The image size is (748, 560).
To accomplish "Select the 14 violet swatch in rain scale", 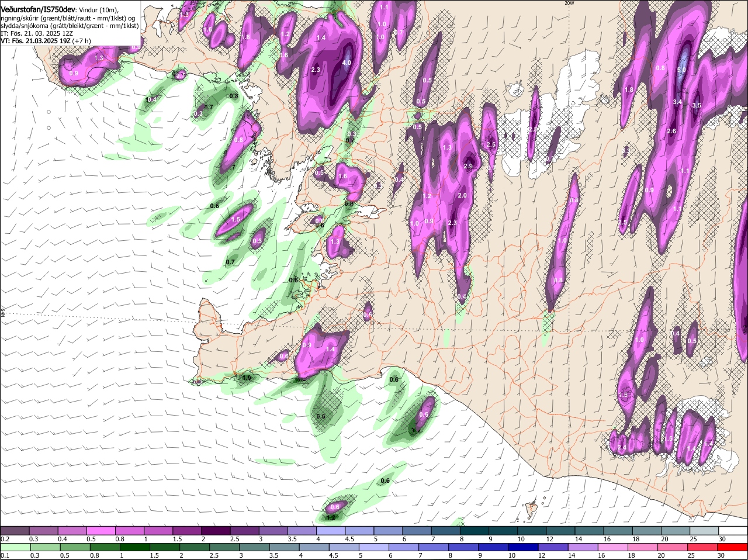I will pos(584,547).
